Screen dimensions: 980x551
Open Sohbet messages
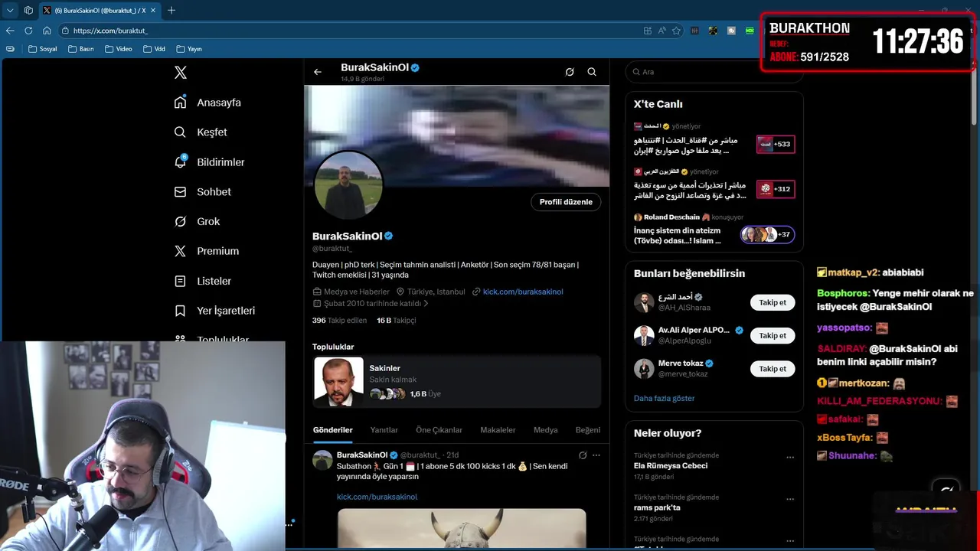[x=202, y=192]
